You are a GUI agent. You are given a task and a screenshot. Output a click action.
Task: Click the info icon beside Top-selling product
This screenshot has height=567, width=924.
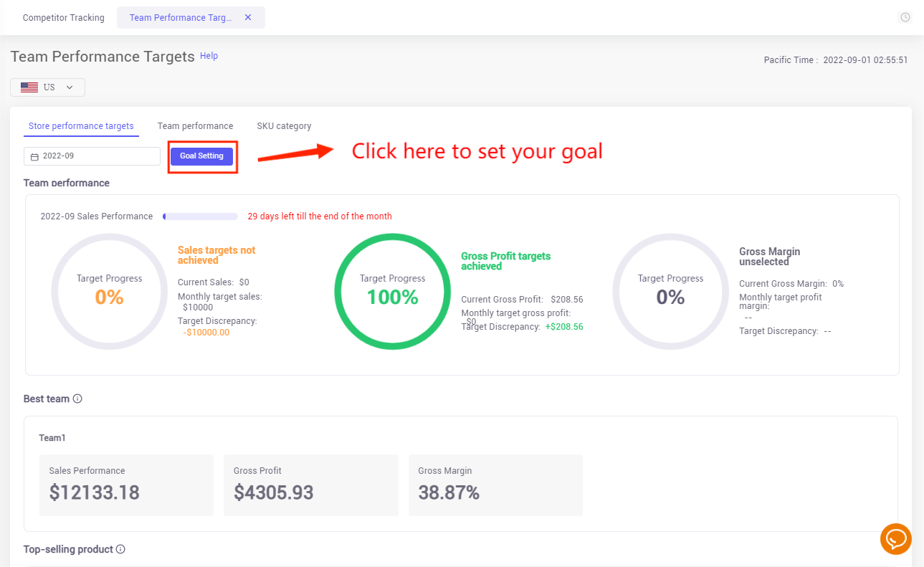[120, 549]
